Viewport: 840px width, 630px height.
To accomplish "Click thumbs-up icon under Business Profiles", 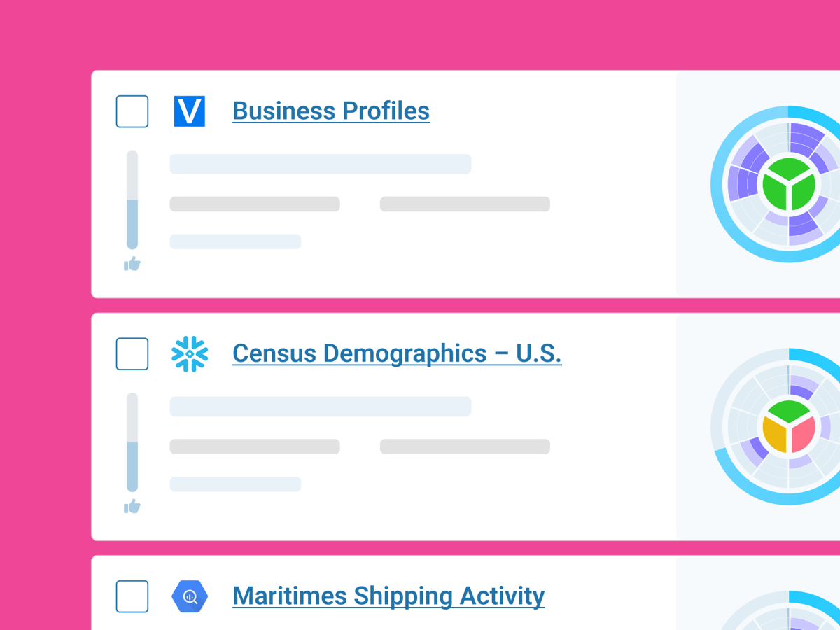I will pyautogui.click(x=132, y=264).
